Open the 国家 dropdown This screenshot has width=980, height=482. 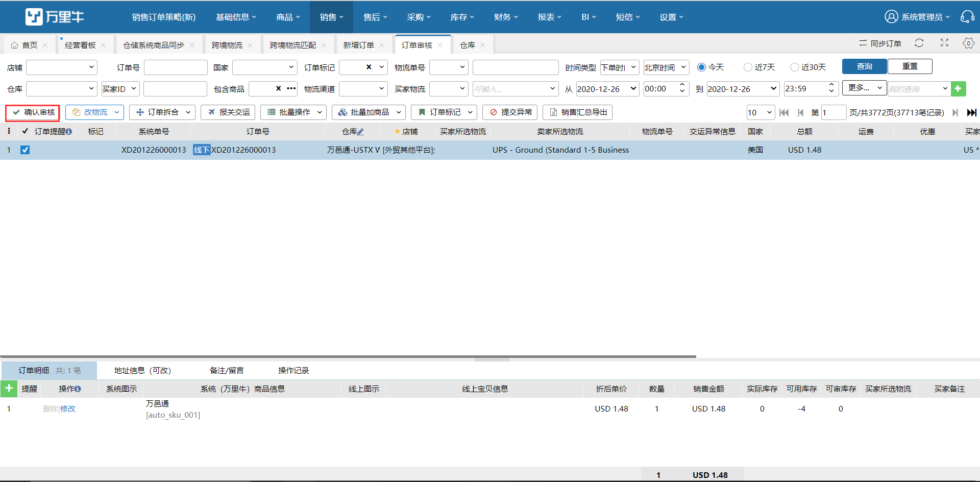point(265,67)
